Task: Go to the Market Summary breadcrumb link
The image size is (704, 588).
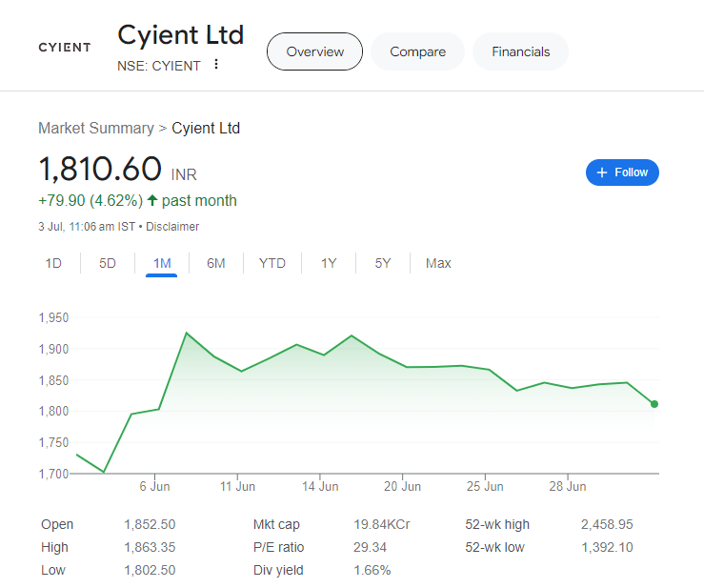Action: [96, 129]
